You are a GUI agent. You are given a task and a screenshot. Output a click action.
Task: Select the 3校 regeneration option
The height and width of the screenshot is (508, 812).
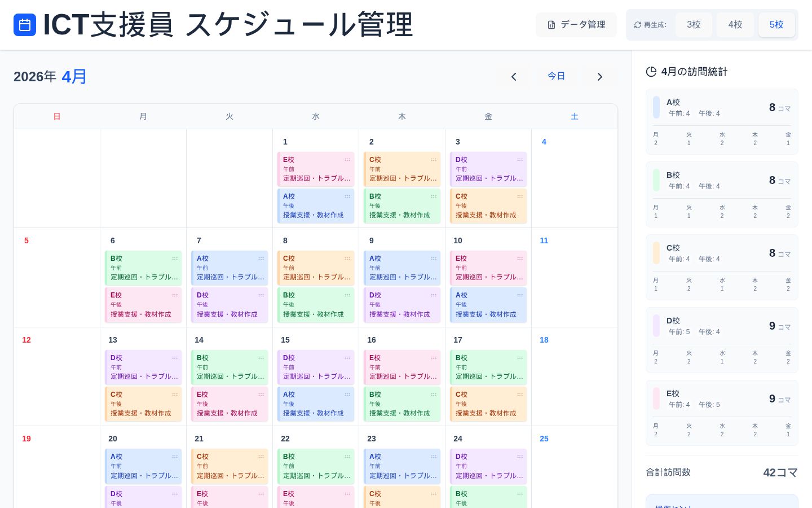694,25
